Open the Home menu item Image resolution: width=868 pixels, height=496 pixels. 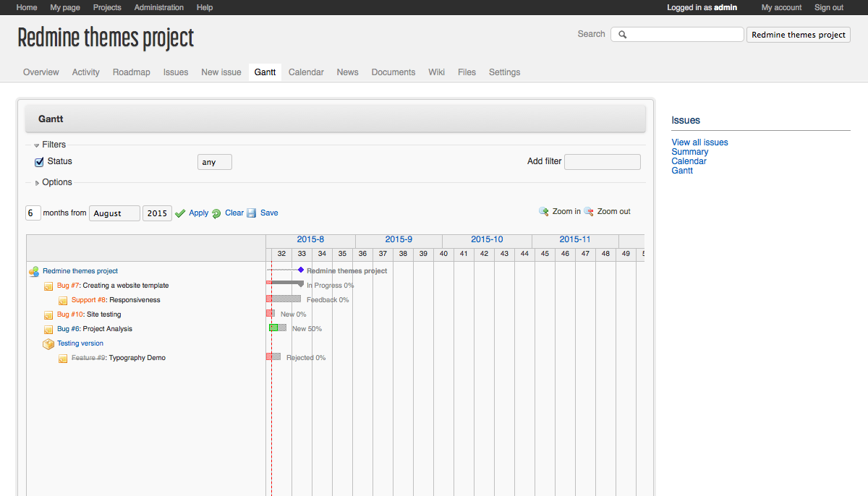tap(27, 7)
